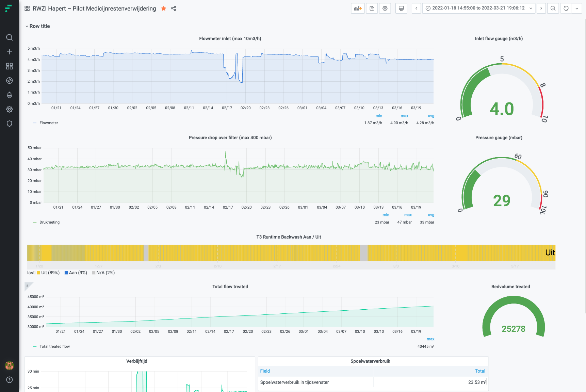This screenshot has height=392, width=586.
Task: Shift time range forward
Action: [541, 9]
